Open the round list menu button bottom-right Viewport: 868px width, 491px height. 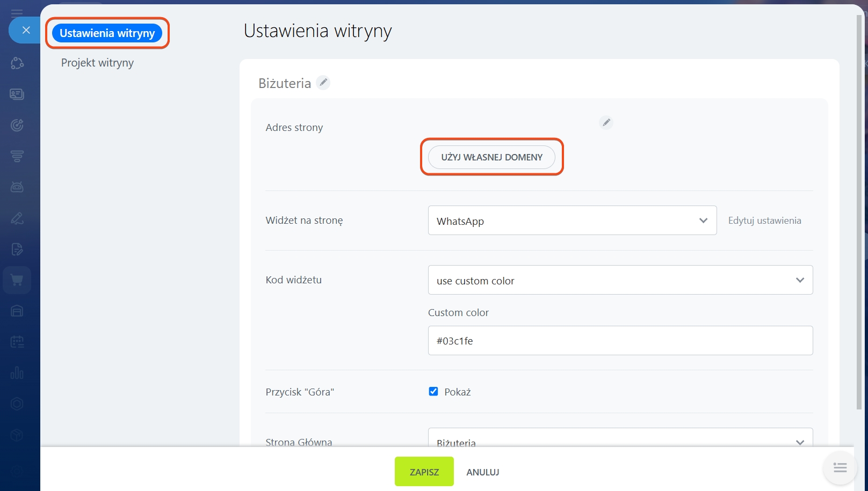[x=840, y=468]
